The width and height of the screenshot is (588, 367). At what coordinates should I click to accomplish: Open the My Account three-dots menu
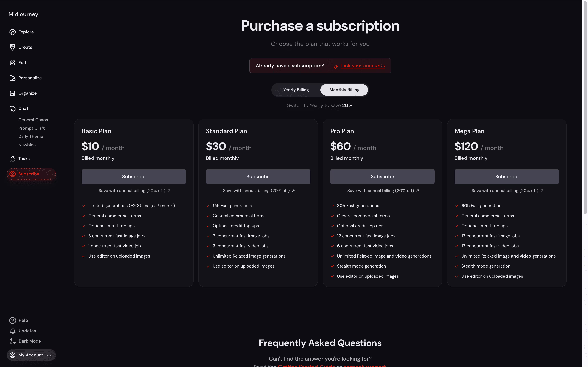pyautogui.click(x=49, y=355)
